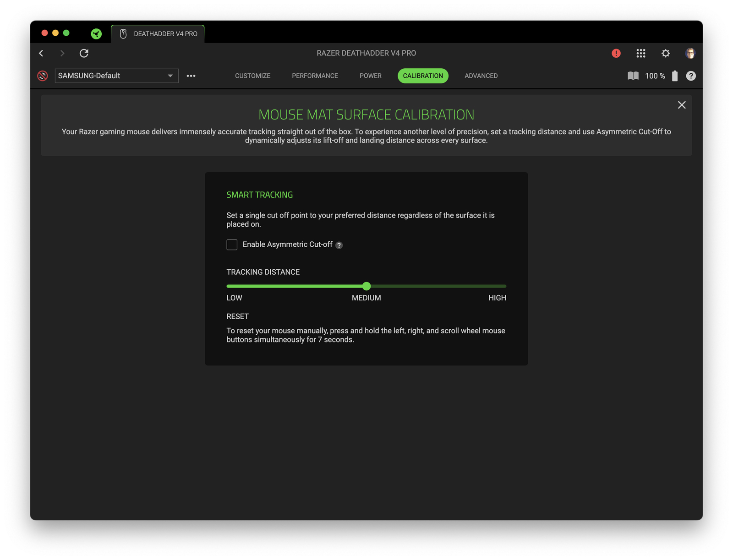Screen dimensions: 733x560
Task: Open the user guide book icon
Action: [633, 76]
